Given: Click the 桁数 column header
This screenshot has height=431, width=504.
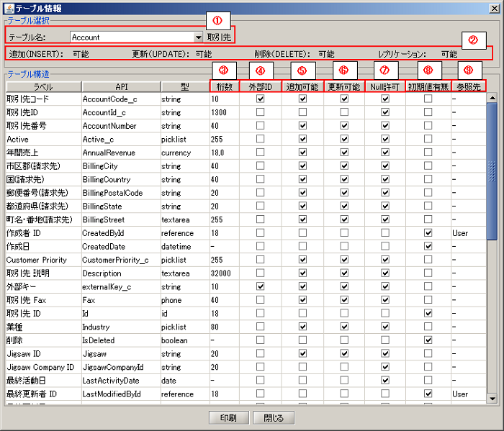Looking at the screenshot, I should 225,87.
